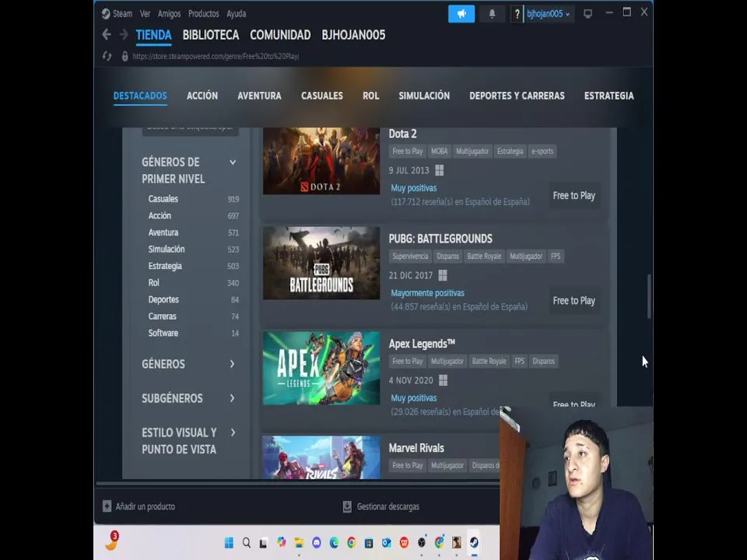The height and width of the screenshot is (560, 747).
Task: Go to the COMUNIDAD section
Action: [x=280, y=35]
